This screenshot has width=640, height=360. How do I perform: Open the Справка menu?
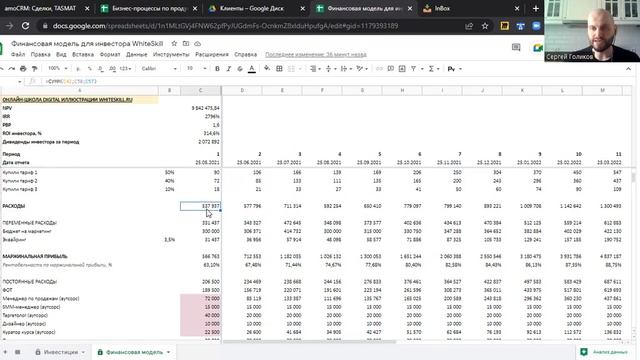coord(245,54)
